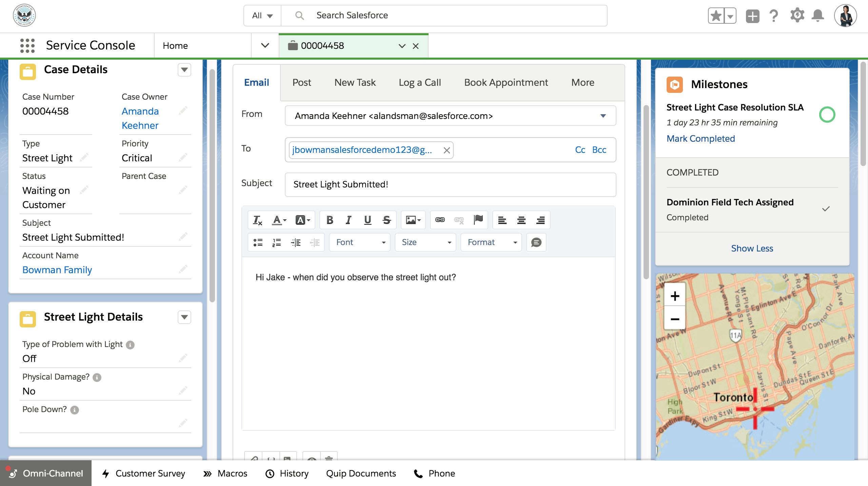
Task: Toggle bold formatting
Action: click(330, 220)
